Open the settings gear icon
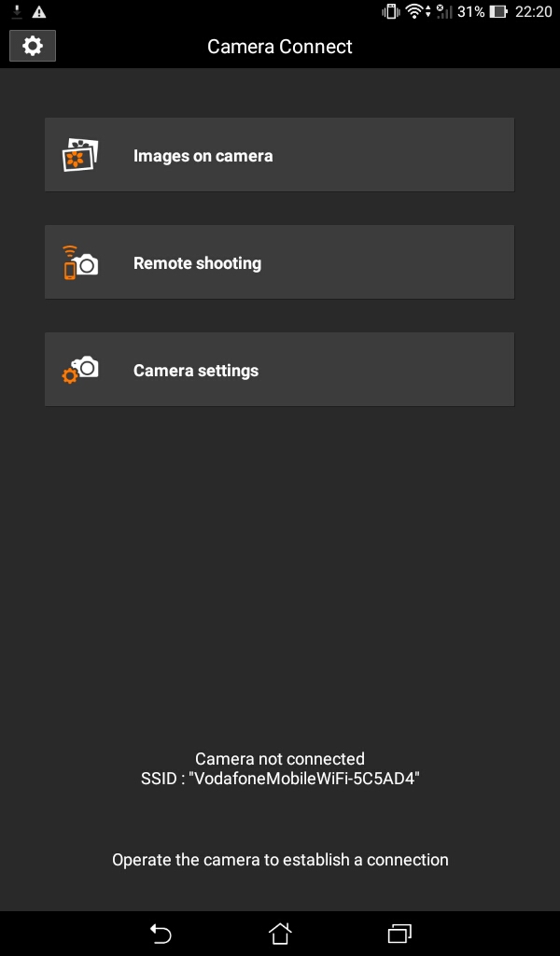This screenshot has width=560, height=956. pos(33,47)
